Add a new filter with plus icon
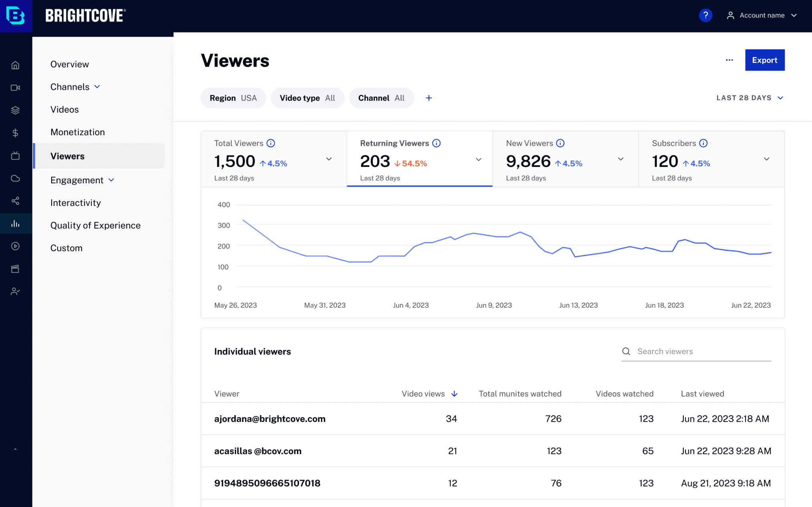Screen dimensions: 812x507 (429, 98)
